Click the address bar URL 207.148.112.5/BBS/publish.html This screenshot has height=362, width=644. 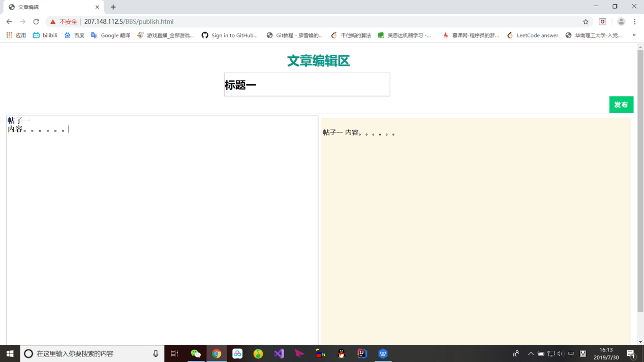click(129, 22)
